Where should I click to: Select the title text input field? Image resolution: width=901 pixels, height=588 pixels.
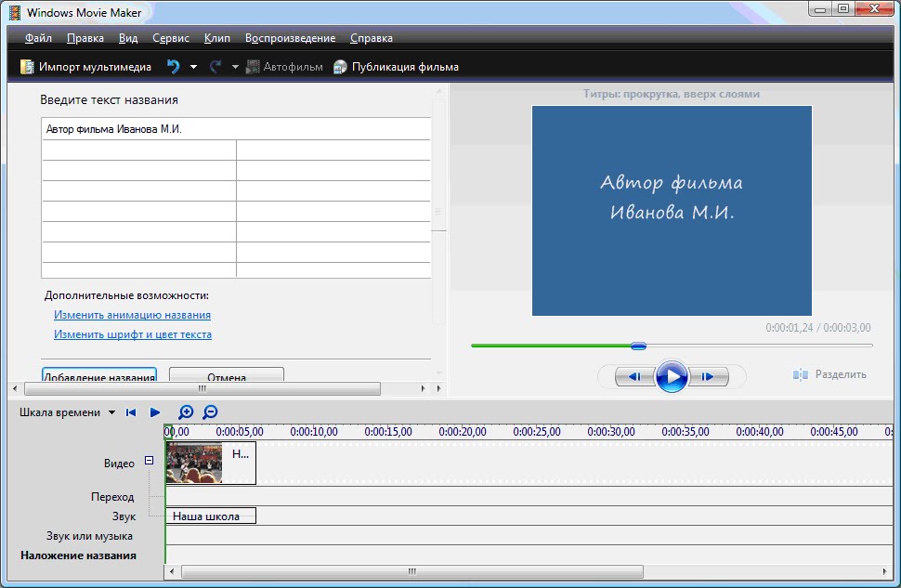[235, 130]
